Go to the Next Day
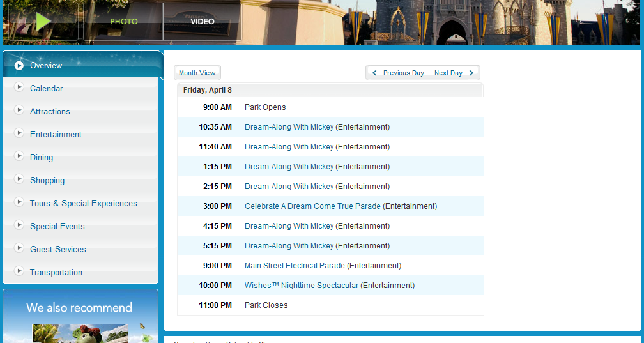Screen dimensions: 644x343 click(x=454, y=73)
